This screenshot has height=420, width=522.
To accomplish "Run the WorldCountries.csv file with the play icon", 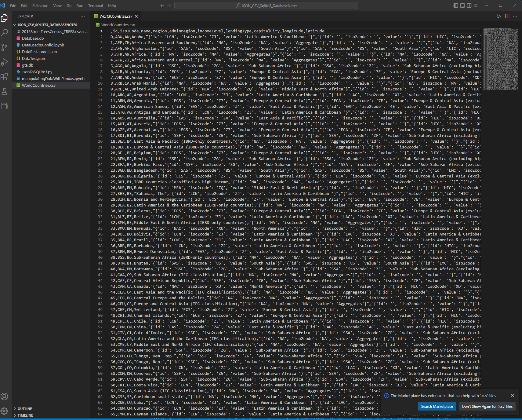I will point(499,16).
